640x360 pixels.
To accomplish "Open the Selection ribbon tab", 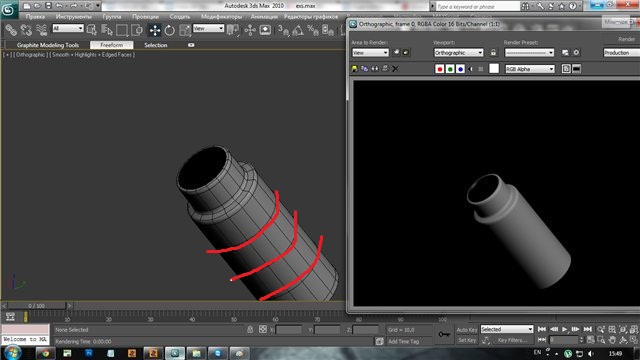I will (x=156, y=45).
